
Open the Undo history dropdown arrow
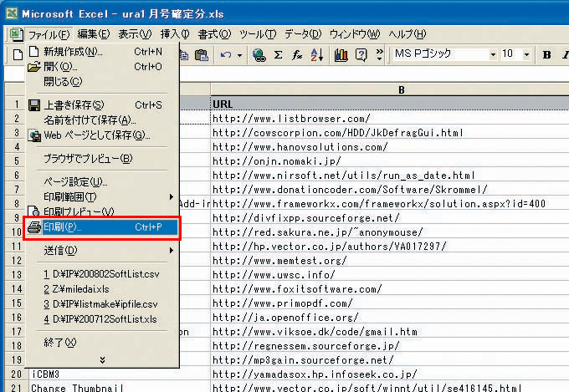click(239, 55)
